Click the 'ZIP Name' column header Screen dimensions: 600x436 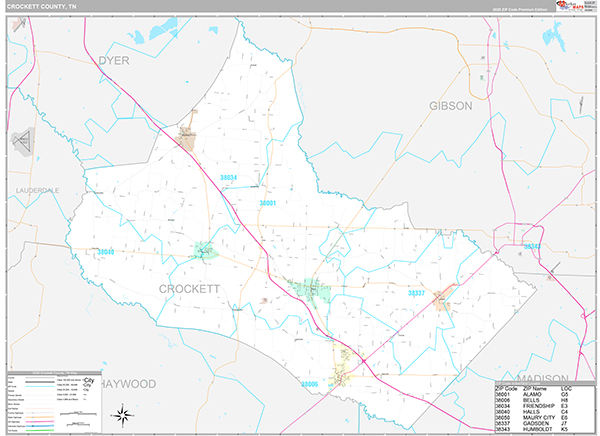[536, 388]
